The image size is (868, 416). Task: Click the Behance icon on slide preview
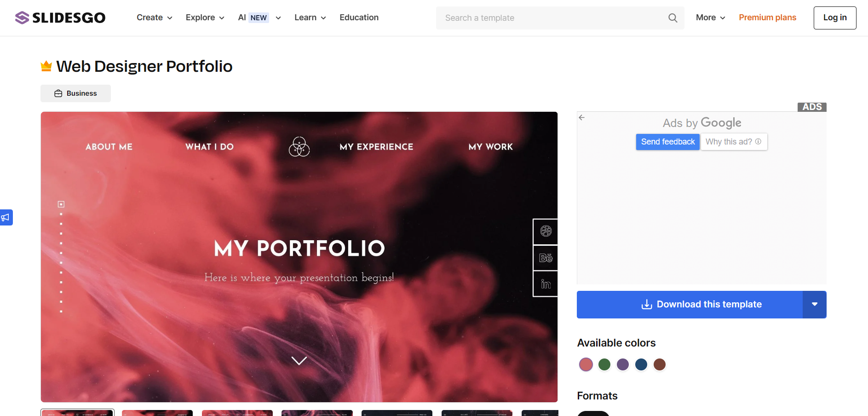[546, 258]
